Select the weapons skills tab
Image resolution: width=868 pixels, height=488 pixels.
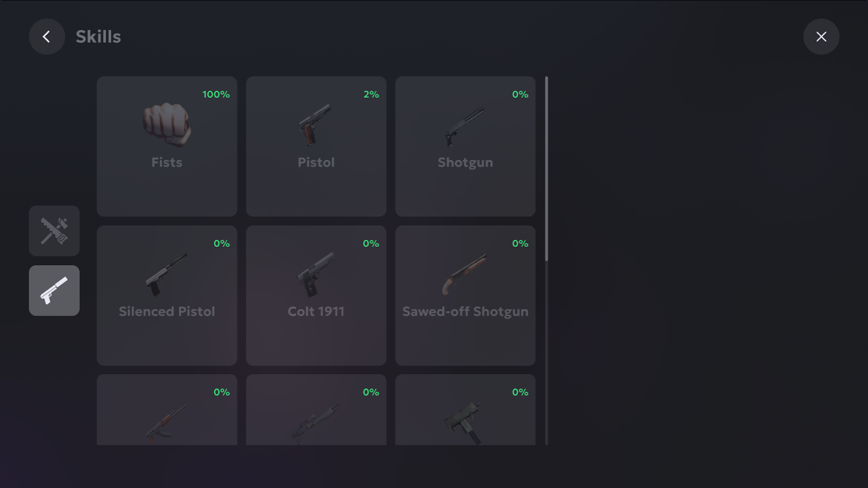(54, 291)
